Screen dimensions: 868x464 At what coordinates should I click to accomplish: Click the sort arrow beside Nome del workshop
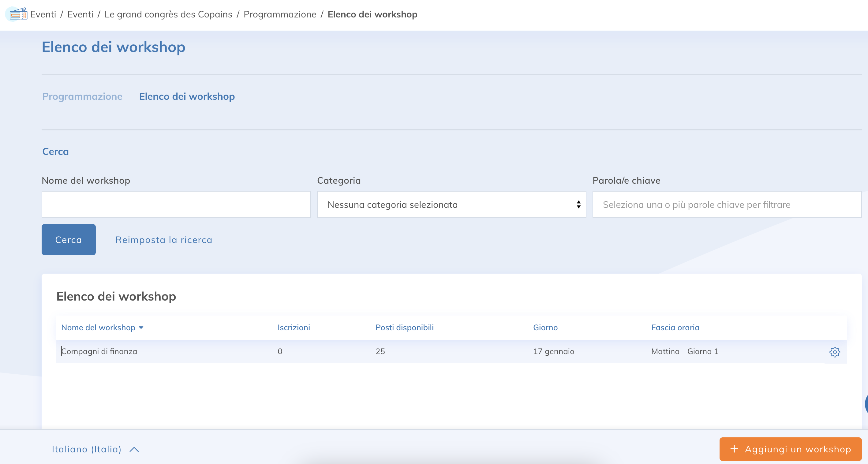(141, 327)
